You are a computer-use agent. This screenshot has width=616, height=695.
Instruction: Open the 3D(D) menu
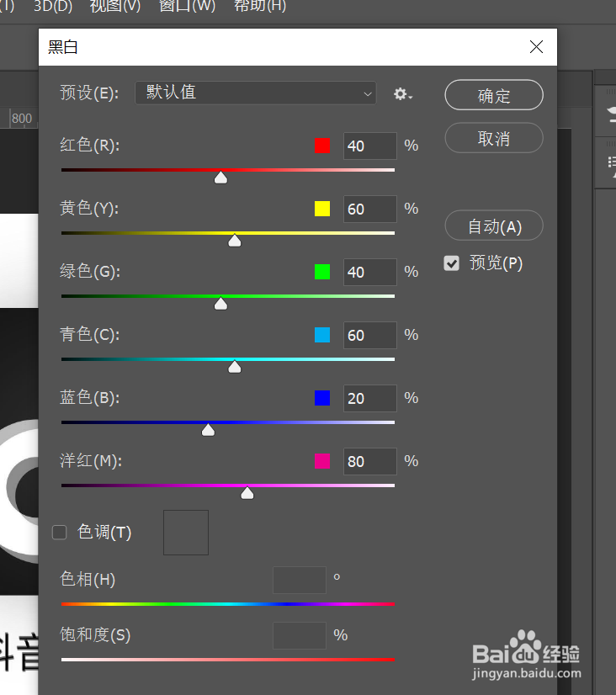point(53,6)
